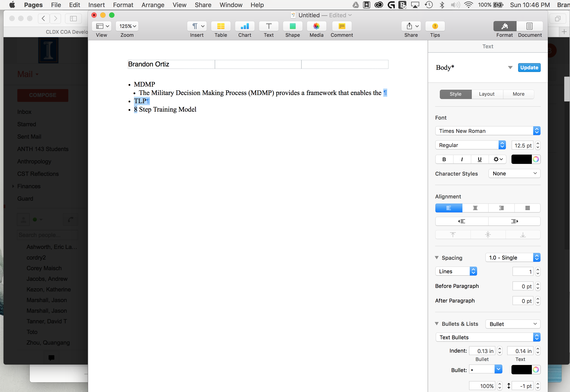Open the Times New Roman font dropdown

[488, 131]
